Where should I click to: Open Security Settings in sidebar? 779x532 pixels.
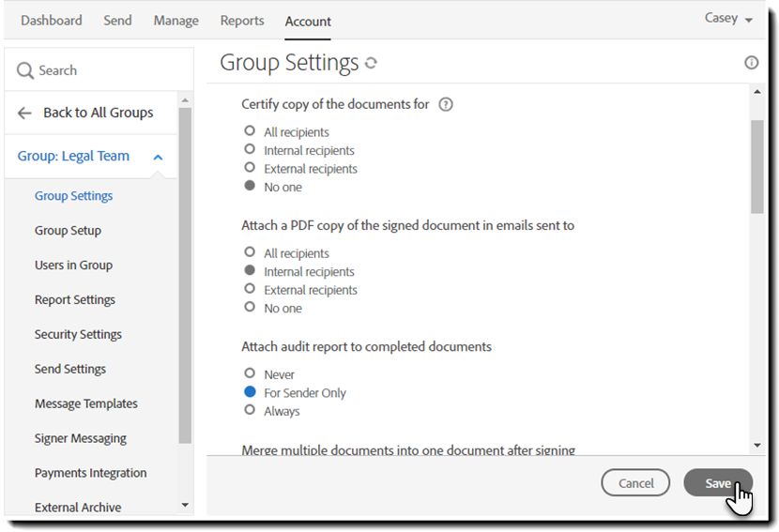[x=78, y=334]
